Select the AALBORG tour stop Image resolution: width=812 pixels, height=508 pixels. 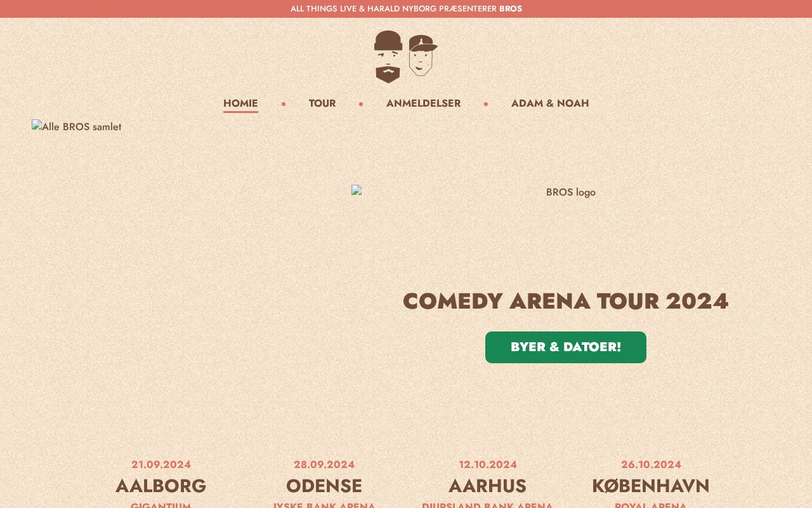click(x=161, y=486)
